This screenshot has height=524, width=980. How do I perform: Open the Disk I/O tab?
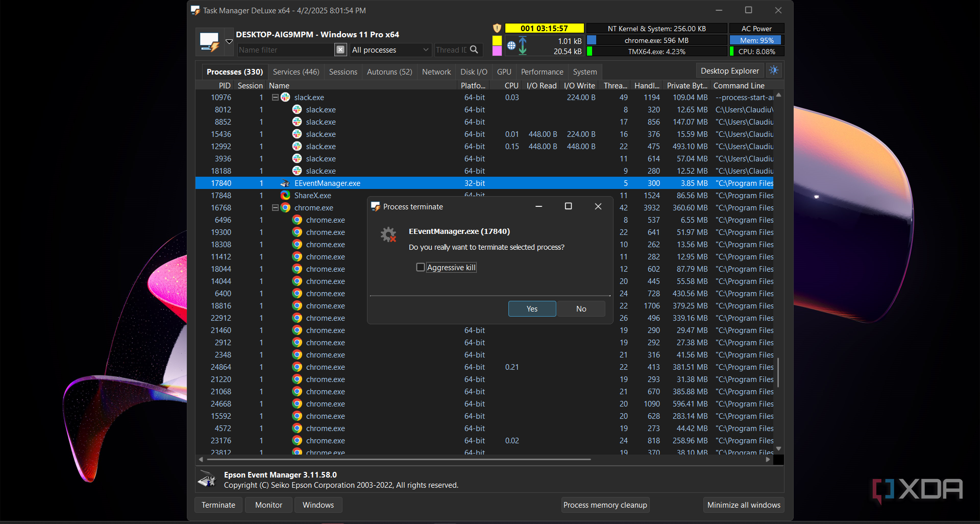click(474, 72)
